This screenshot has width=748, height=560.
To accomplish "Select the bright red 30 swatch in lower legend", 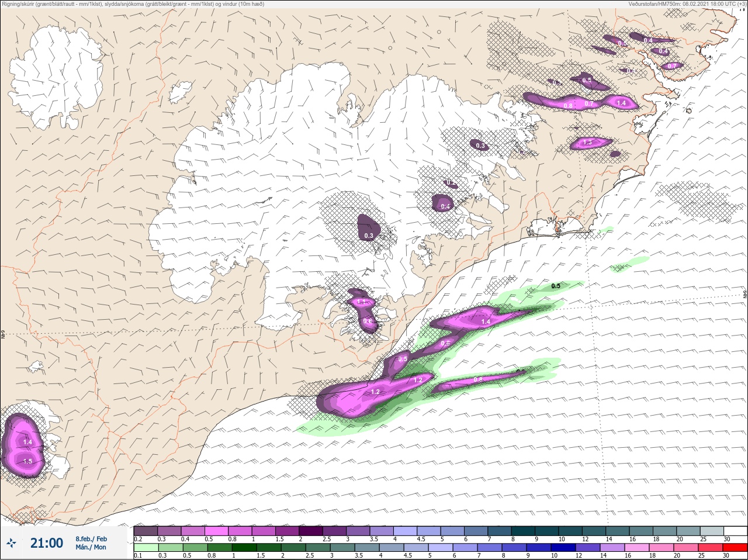I will (x=735, y=547).
